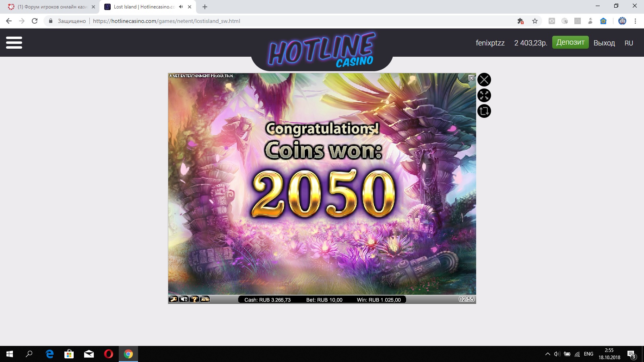Switch the game to fullscreen mode
Viewport: 644px width, 362px height.
coord(484,95)
